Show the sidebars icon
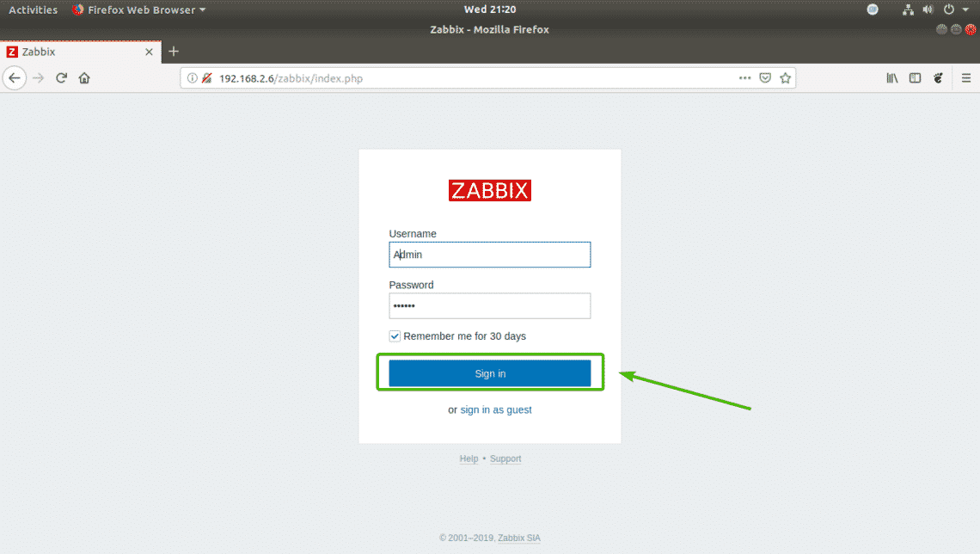 pos(915,78)
